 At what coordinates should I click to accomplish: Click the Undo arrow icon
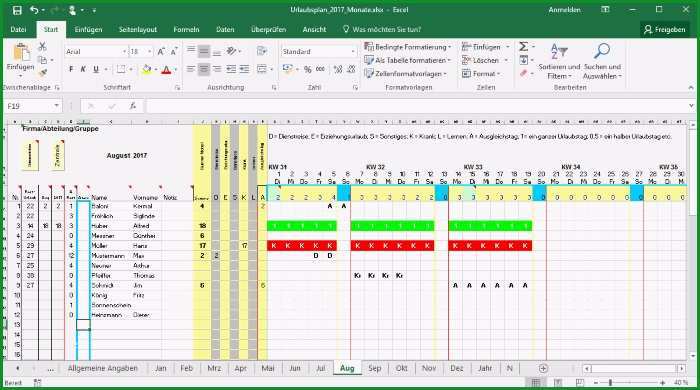pos(34,10)
